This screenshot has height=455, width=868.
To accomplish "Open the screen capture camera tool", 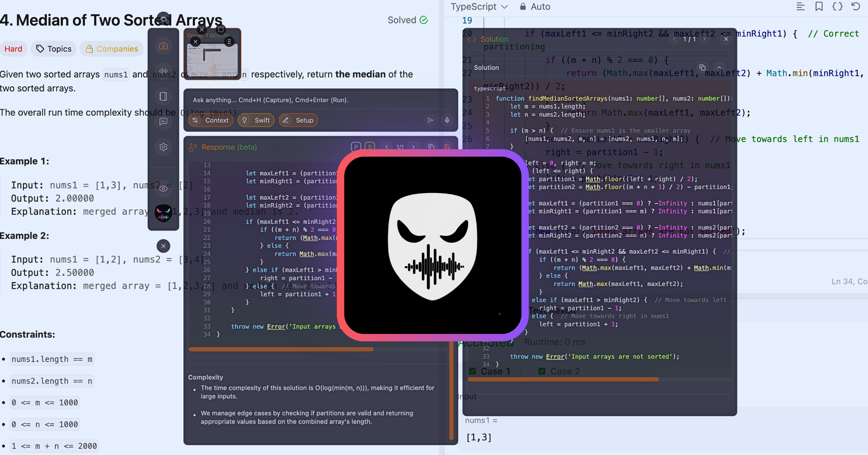I will [x=163, y=46].
